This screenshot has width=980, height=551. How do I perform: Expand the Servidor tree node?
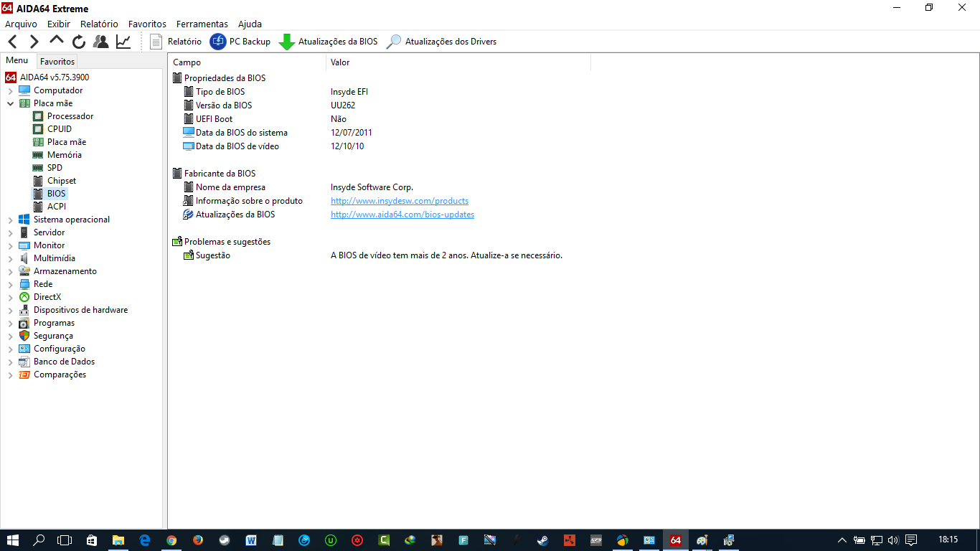10,232
